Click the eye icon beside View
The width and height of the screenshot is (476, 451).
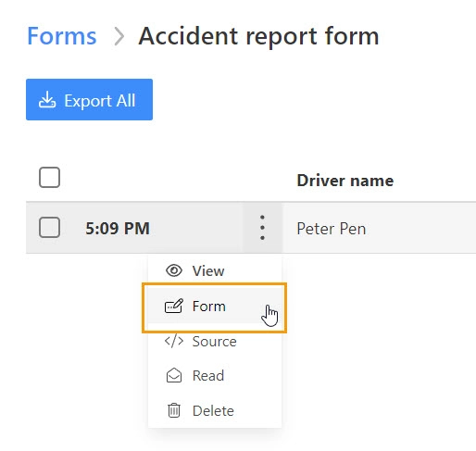174,270
